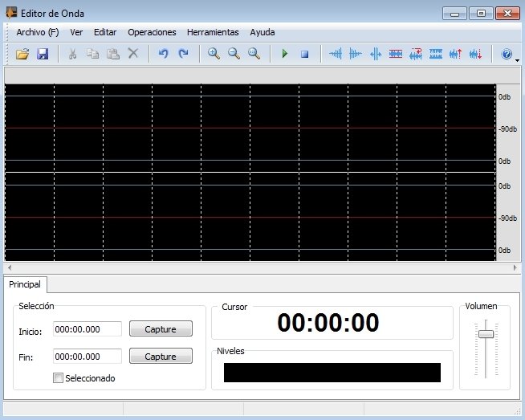Click the Inicio time input field
Screen dimensions: 525x420
pos(87,329)
